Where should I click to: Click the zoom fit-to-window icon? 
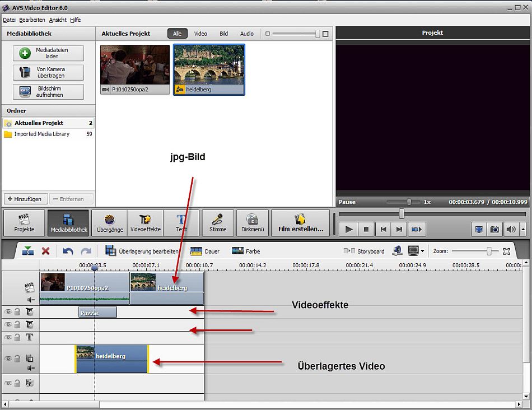click(507, 251)
